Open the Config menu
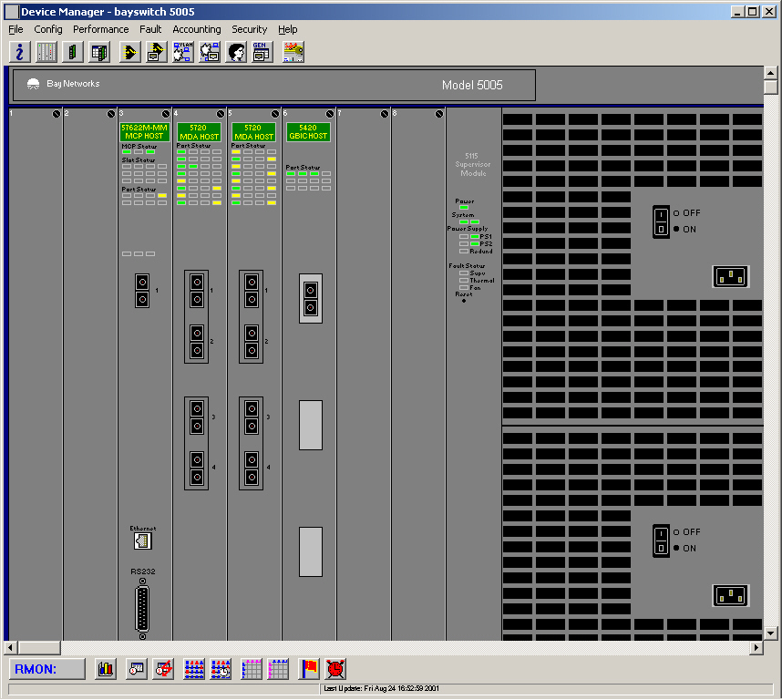The width and height of the screenshot is (782, 700). pos(48,29)
